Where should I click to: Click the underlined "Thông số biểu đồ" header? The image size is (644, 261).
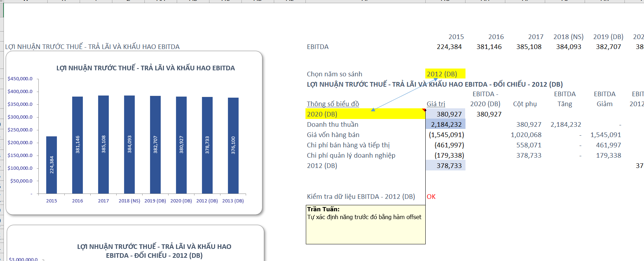(x=333, y=104)
